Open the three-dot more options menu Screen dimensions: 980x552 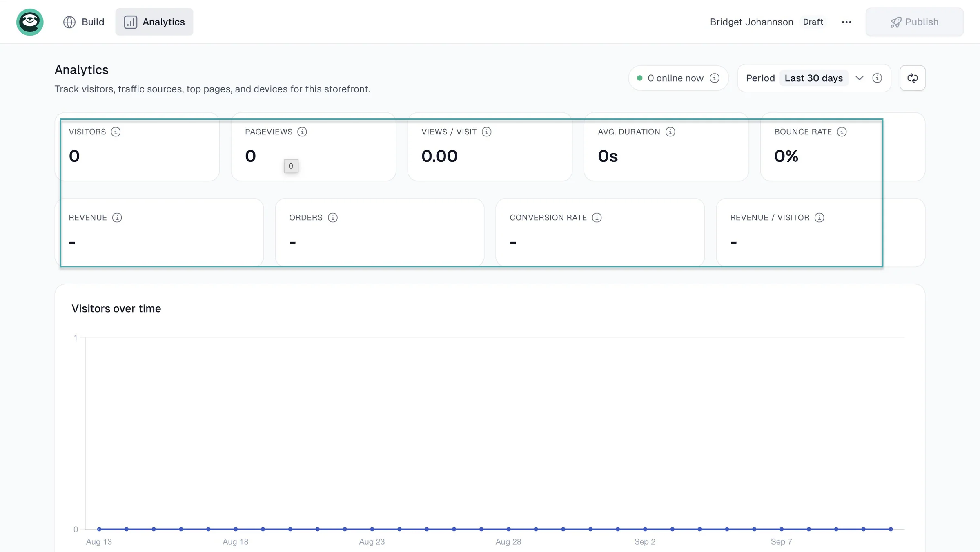point(846,22)
